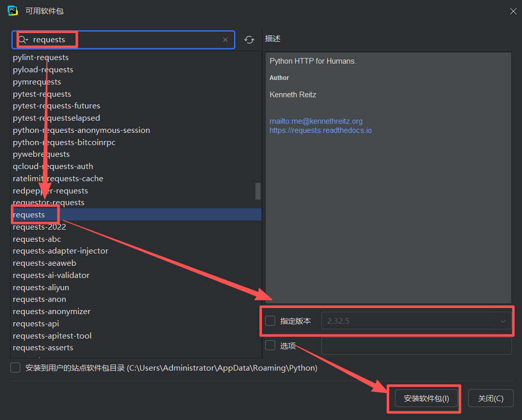Enable the 指定版本 checkbox
522x420 pixels.
[x=270, y=321]
